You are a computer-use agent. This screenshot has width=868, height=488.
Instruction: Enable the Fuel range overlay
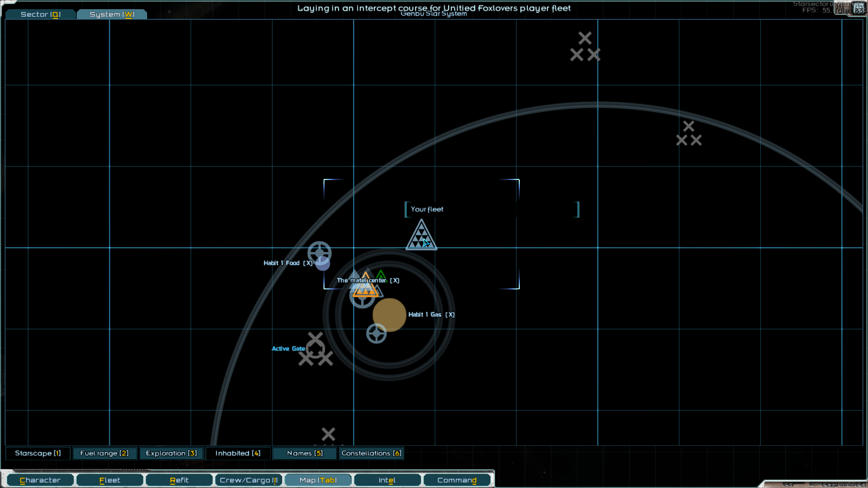click(x=104, y=453)
